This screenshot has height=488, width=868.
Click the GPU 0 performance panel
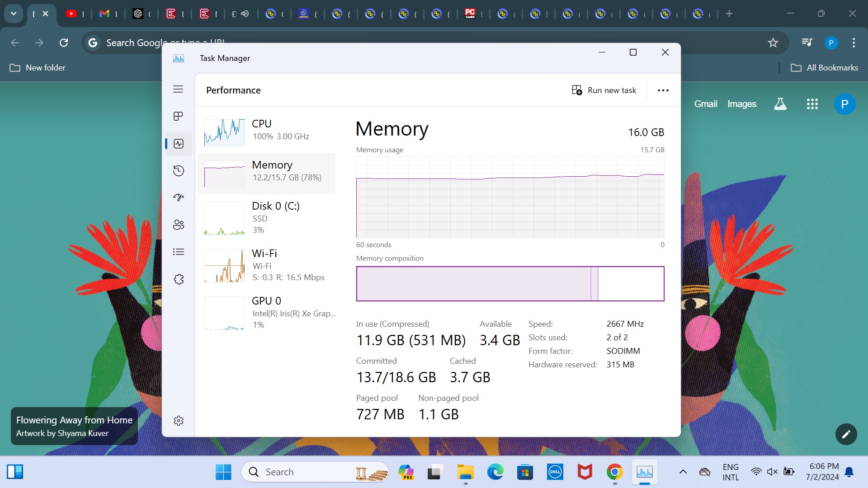pyautogui.click(x=267, y=312)
